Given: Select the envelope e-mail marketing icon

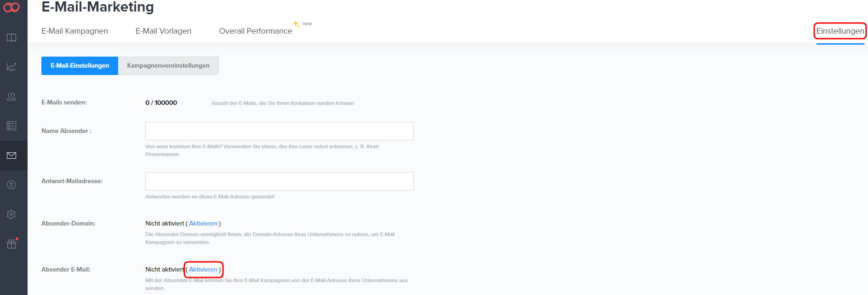Looking at the screenshot, I should [x=11, y=156].
